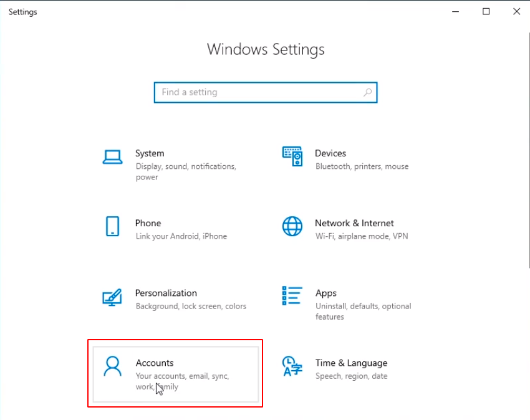Screen dimensions: 530x420
Task: Click the Network & Internet globe icon
Action: coord(292,226)
